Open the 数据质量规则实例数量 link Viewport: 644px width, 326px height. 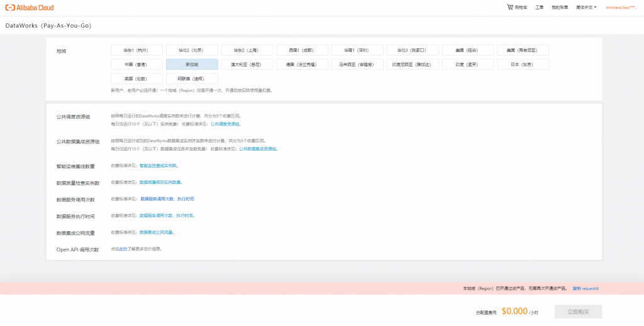point(160,182)
